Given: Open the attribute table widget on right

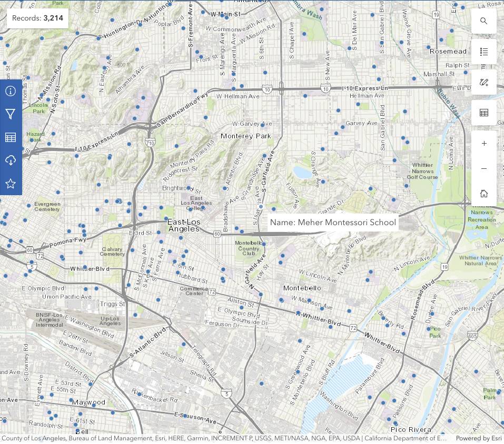Looking at the screenshot, I should 484,113.
